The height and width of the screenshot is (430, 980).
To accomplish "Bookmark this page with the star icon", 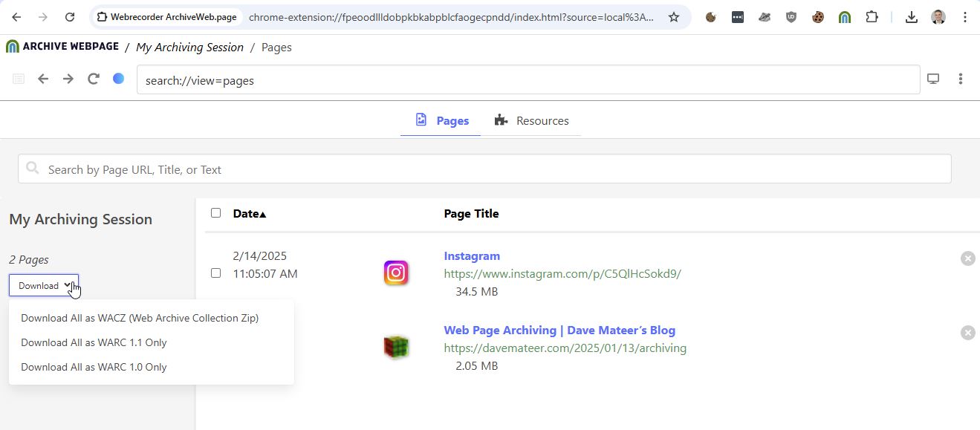I will click(x=674, y=17).
